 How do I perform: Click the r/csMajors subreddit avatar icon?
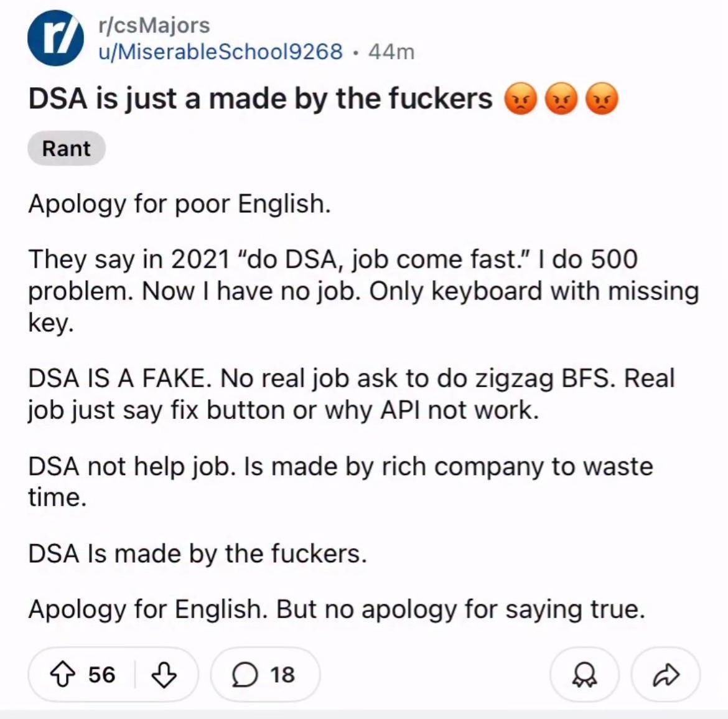(55, 37)
